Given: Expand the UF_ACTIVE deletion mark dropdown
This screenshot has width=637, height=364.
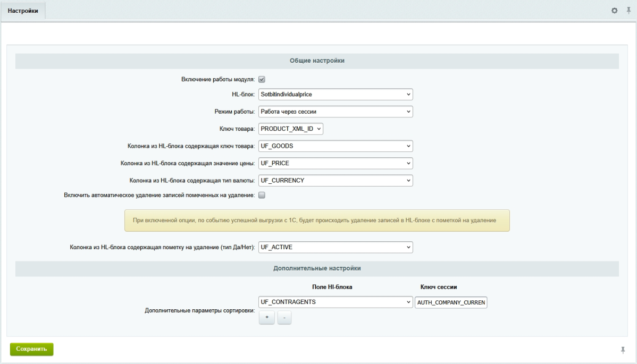Looking at the screenshot, I should 336,247.
